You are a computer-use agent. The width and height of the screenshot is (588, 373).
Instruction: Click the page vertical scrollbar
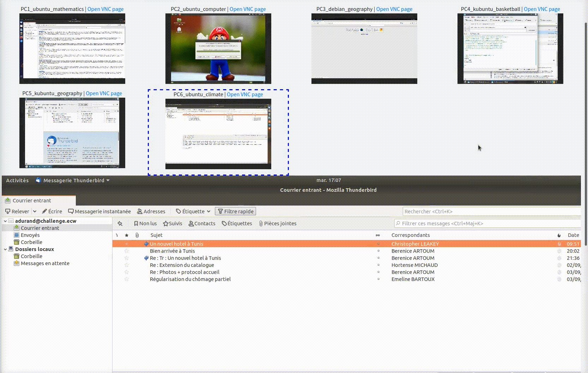tap(586, 134)
